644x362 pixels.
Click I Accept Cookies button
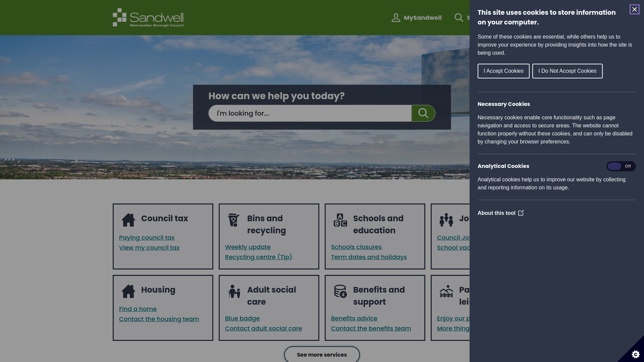(503, 71)
